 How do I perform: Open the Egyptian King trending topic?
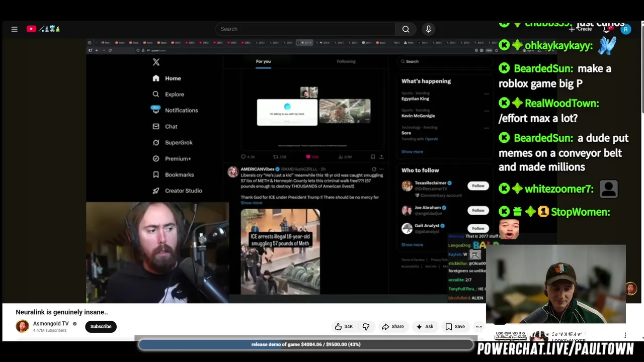(415, 99)
